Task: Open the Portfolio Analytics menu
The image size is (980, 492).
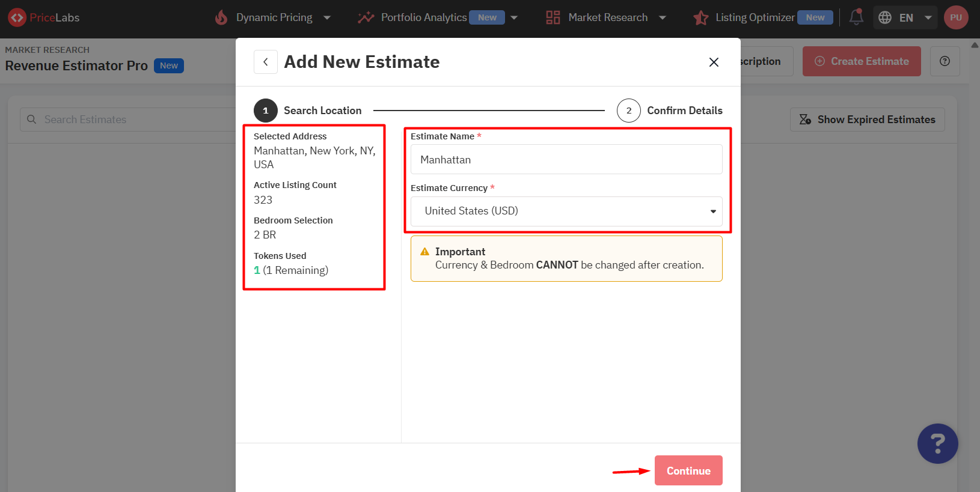Action: pyautogui.click(x=424, y=17)
